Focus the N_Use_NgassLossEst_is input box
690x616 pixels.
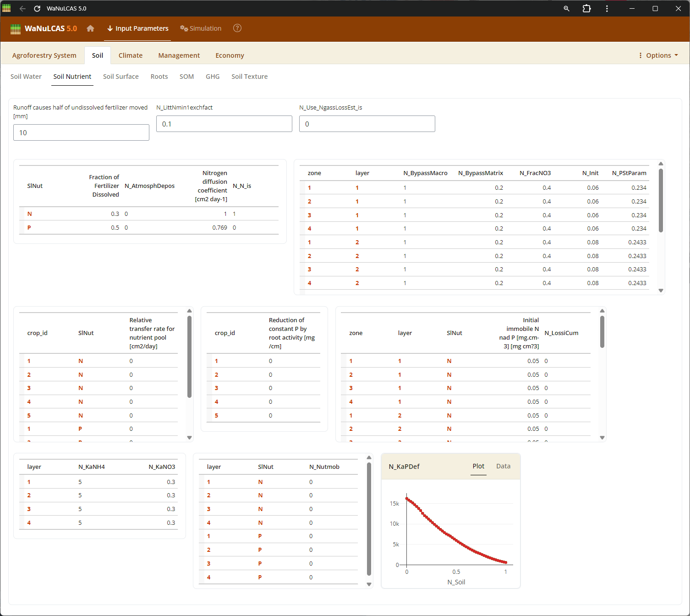(x=367, y=124)
